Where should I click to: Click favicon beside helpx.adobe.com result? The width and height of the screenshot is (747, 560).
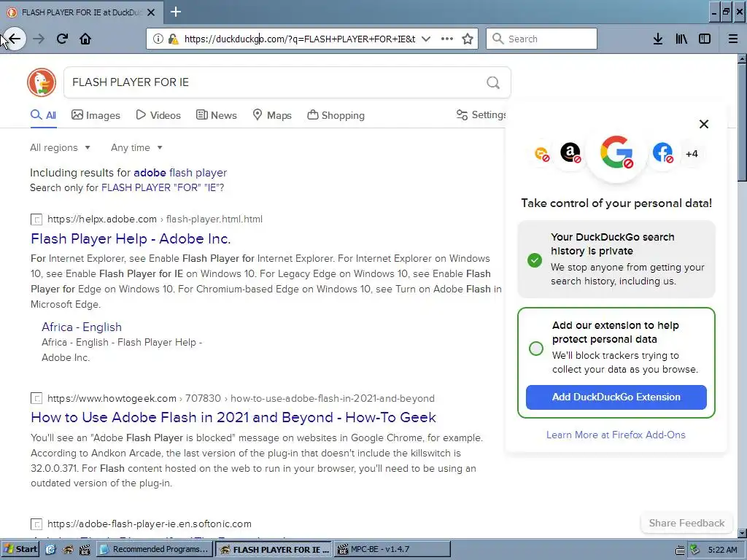pos(36,219)
